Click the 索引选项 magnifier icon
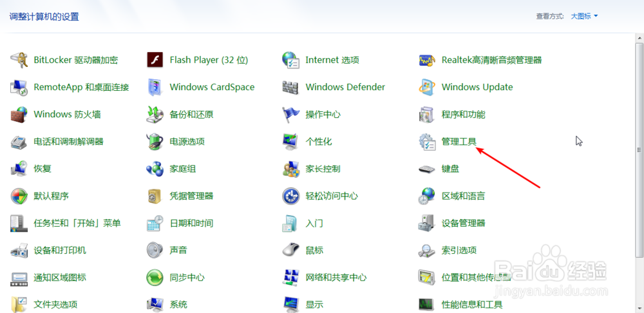The image size is (644, 313). pos(427,250)
